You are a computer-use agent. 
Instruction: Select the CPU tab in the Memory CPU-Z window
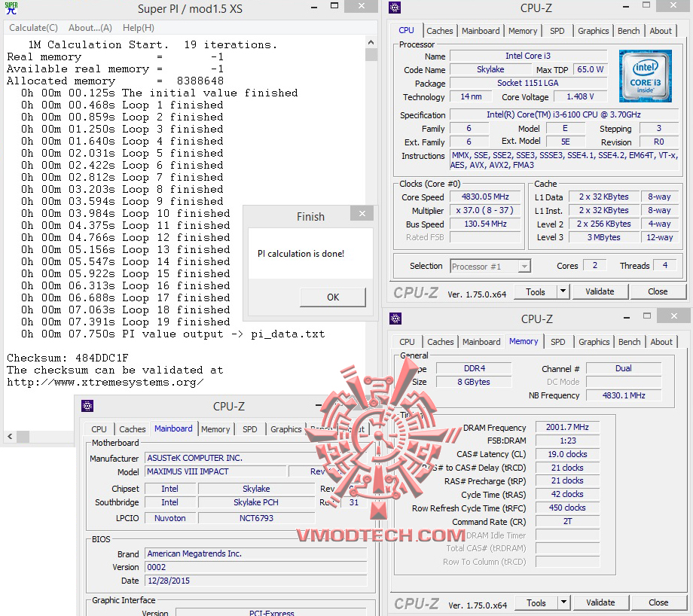click(x=407, y=342)
